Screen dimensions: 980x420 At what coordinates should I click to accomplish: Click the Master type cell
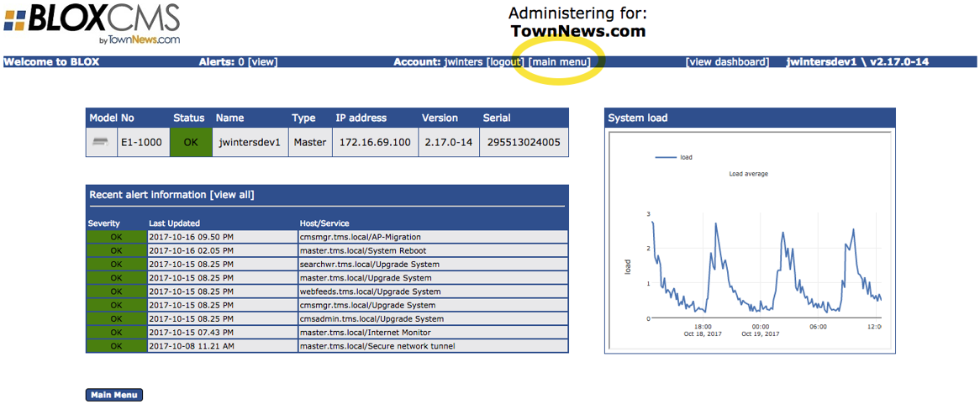click(x=310, y=142)
